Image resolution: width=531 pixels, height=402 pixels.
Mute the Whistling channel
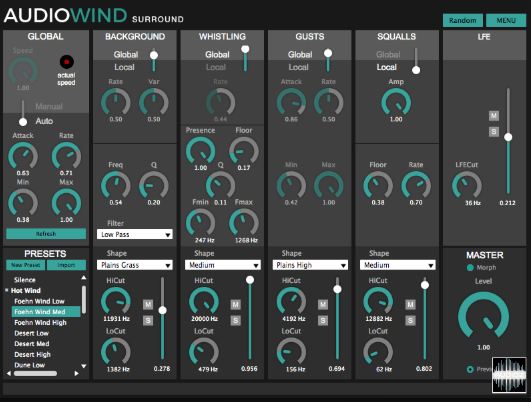pos(236,304)
